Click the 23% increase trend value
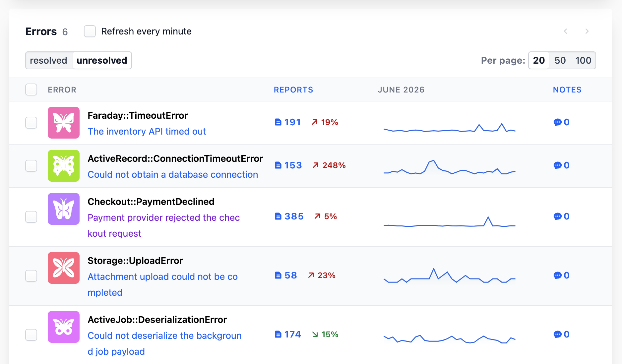622x364 pixels. pyautogui.click(x=322, y=275)
